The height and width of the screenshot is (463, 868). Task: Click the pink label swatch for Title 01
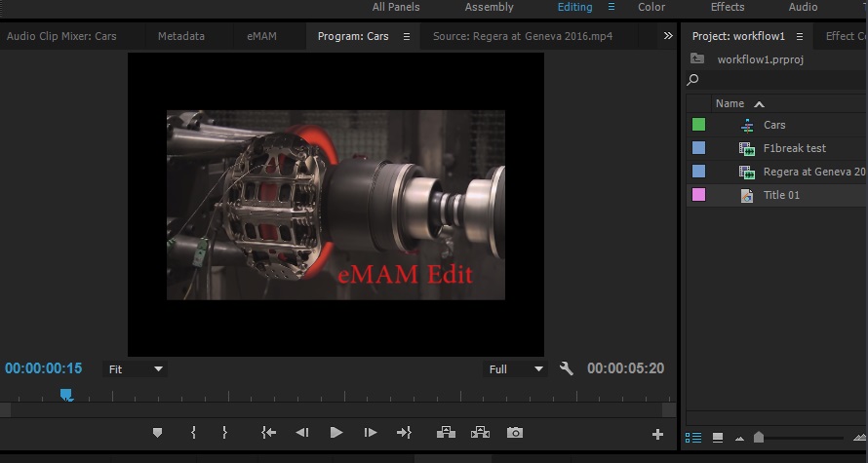698,195
